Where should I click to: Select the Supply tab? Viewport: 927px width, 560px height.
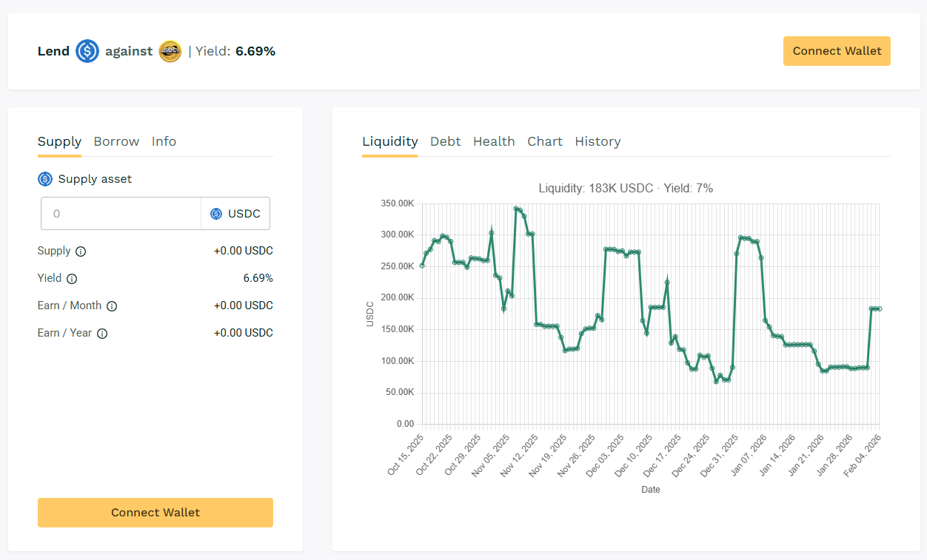tap(59, 141)
